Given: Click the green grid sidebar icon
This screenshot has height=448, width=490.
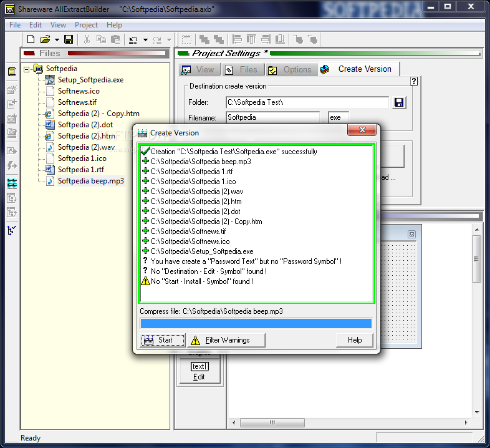Looking at the screenshot, I should click(x=12, y=183).
